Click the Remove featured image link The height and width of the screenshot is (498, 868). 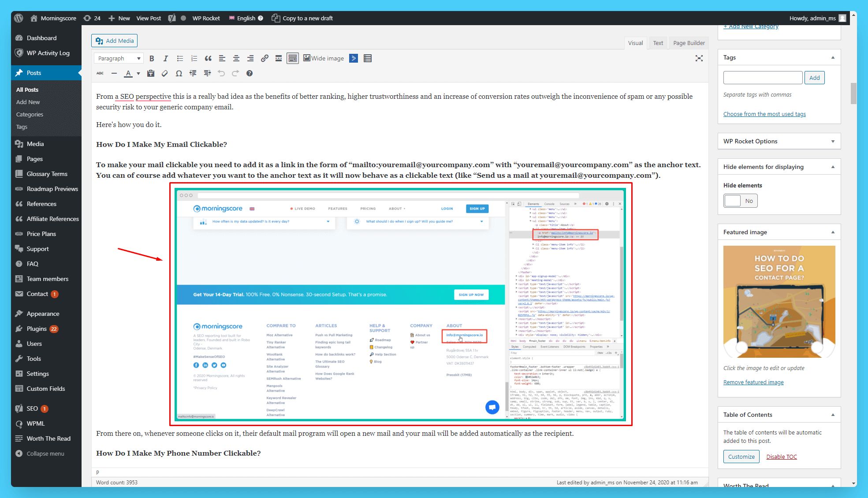point(753,381)
